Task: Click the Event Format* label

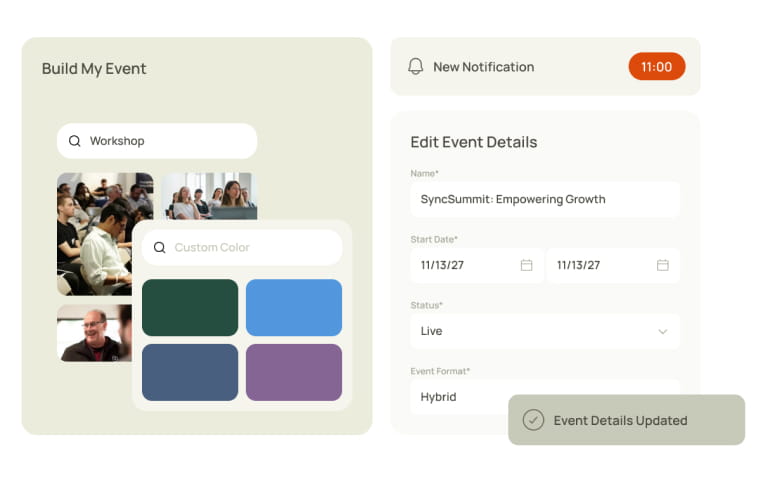Action: point(440,371)
